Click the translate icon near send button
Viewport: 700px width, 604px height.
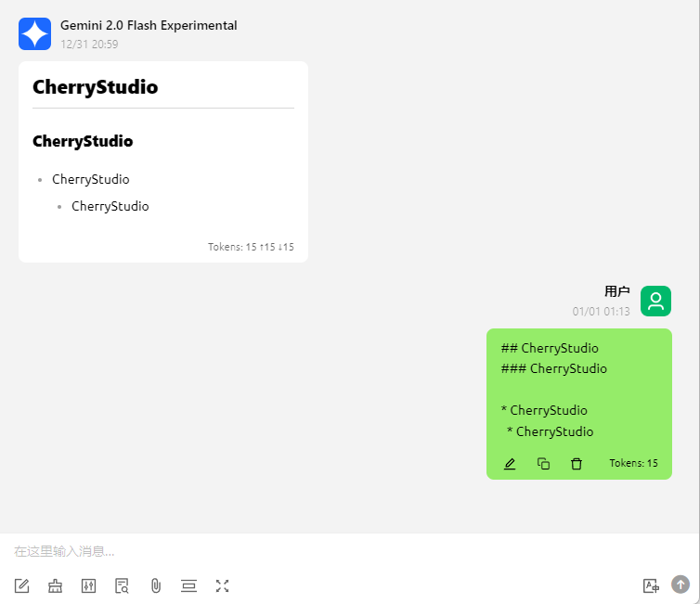[x=651, y=585]
